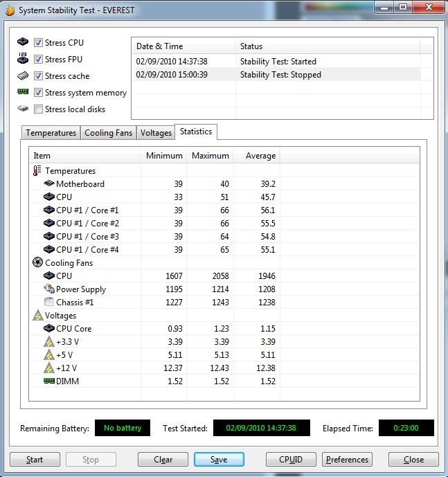Viewport: 448px width, 477px height.
Task: Click the cache chip icon beside Stress cache
Action: 23,75
